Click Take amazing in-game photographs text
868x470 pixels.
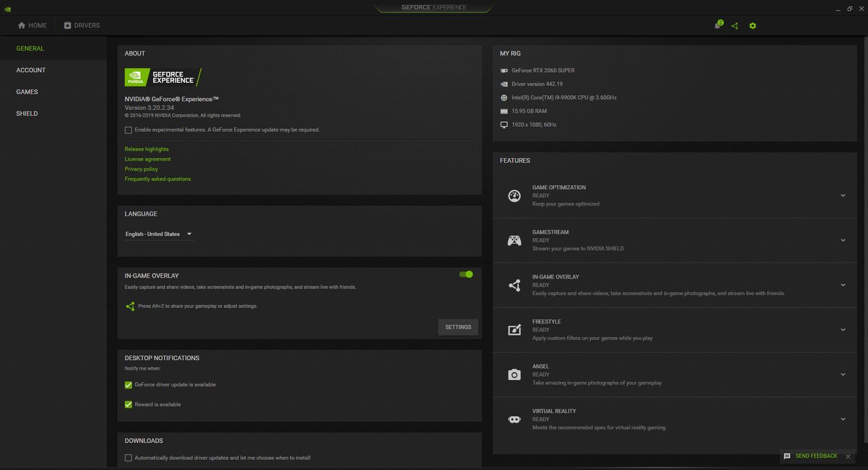pyautogui.click(x=597, y=383)
